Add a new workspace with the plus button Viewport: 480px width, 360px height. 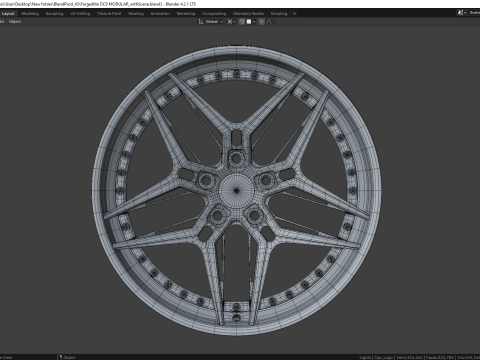294,14
